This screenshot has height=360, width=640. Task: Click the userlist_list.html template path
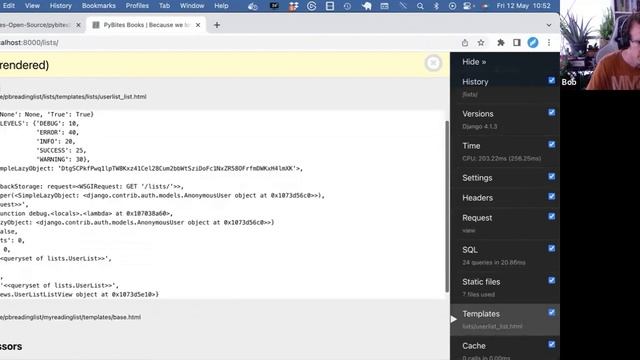pos(73,97)
